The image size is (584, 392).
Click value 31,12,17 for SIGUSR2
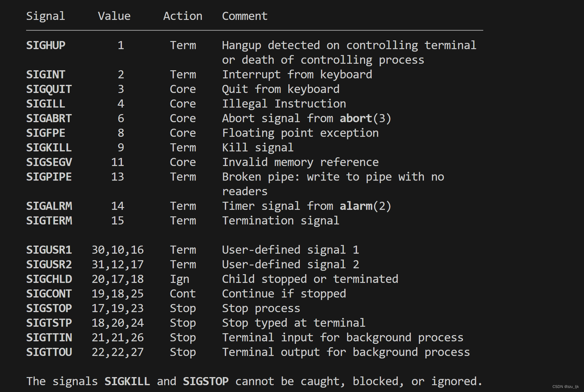point(118,265)
